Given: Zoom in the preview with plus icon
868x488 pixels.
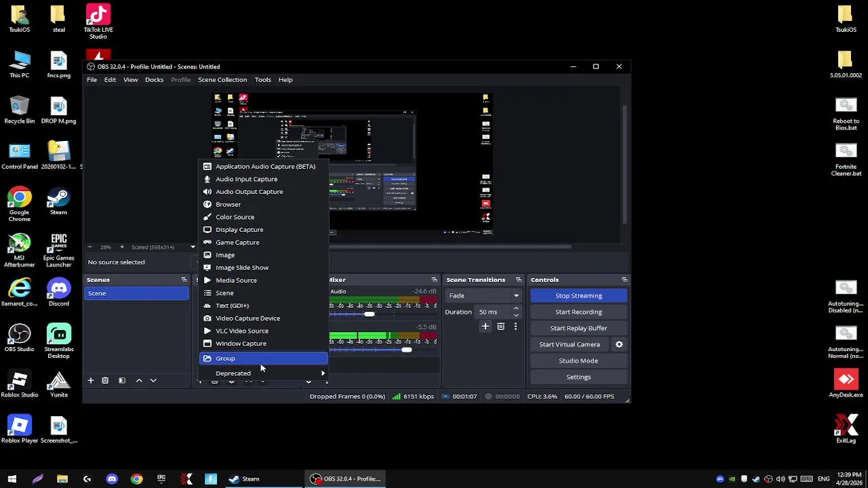Looking at the screenshot, I should (122, 247).
